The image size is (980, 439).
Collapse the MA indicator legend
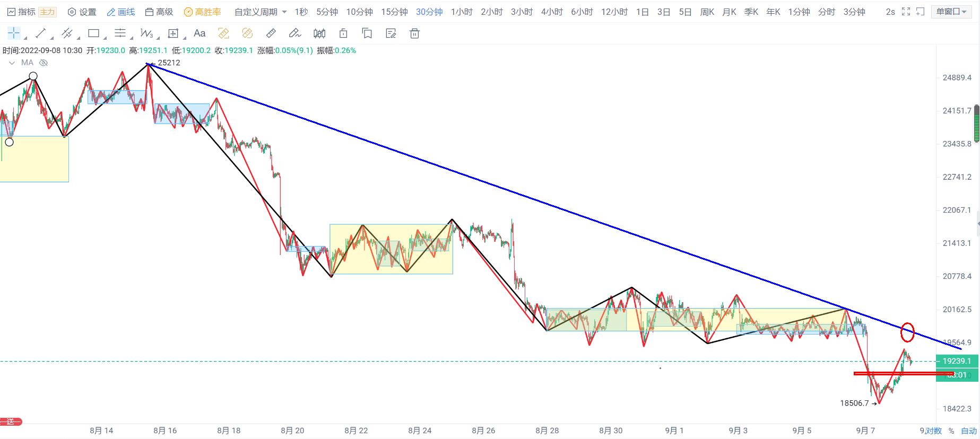(12, 63)
